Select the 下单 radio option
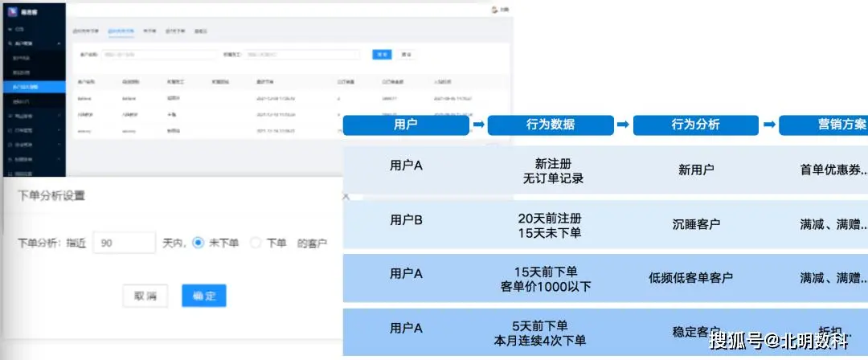 pyautogui.click(x=256, y=243)
